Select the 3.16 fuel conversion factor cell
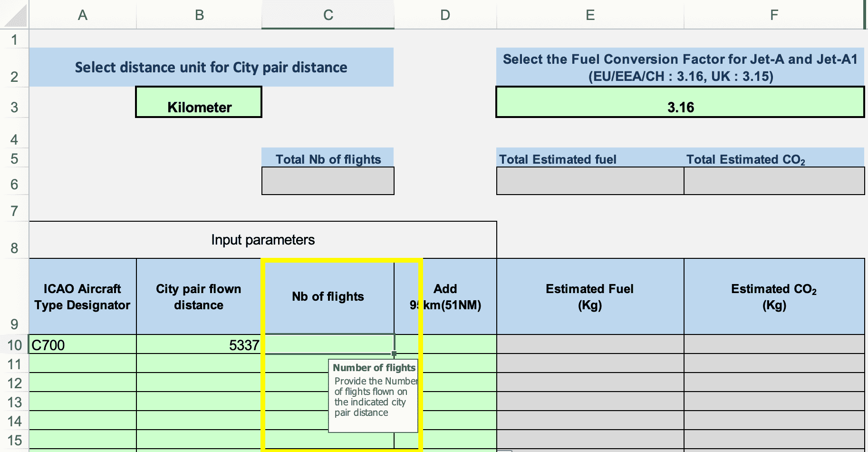The image size is (868, 452). click(680, 102)
